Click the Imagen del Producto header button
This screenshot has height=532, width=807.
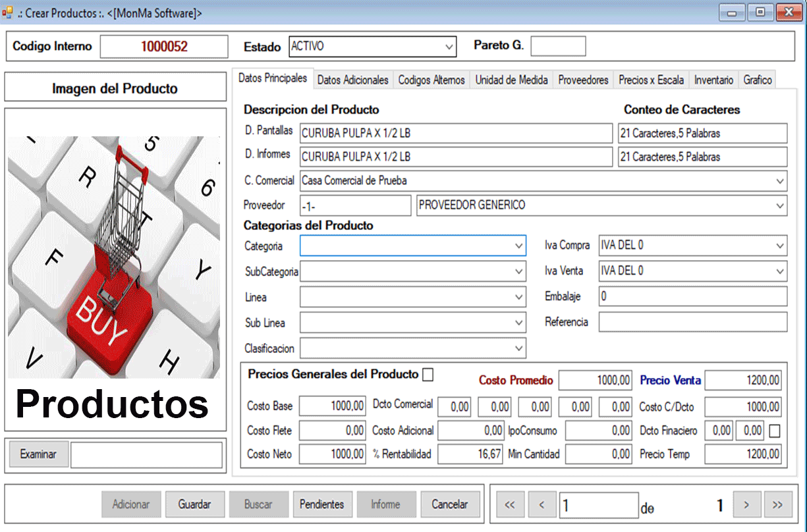(115, 88)
